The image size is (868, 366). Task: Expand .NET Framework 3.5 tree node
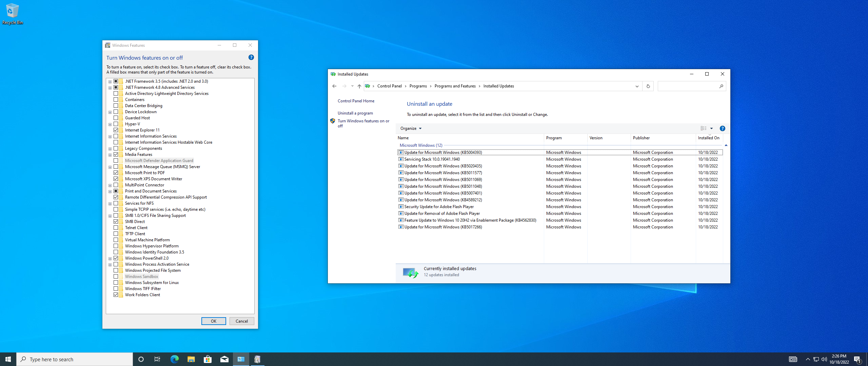click(110, 82)
